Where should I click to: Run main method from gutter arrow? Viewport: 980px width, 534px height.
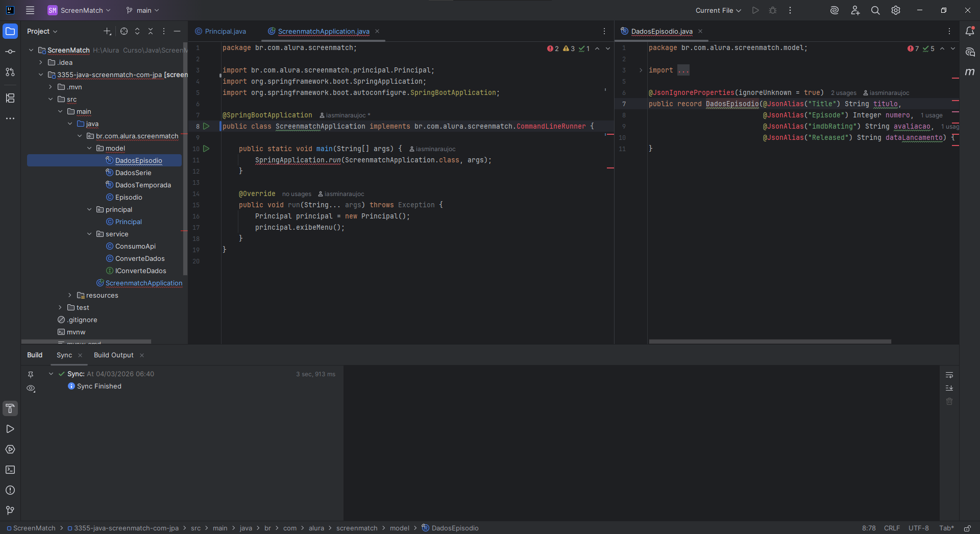206,149
